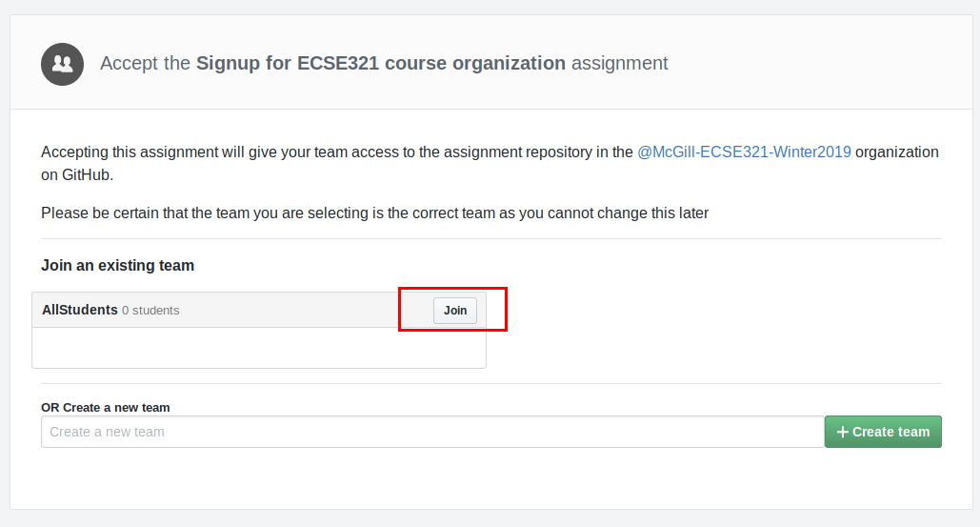Click the bold Signup for ECSE321 assignment title
The width and height of the screenshot is (980, 527).
(x=381, y=63)
